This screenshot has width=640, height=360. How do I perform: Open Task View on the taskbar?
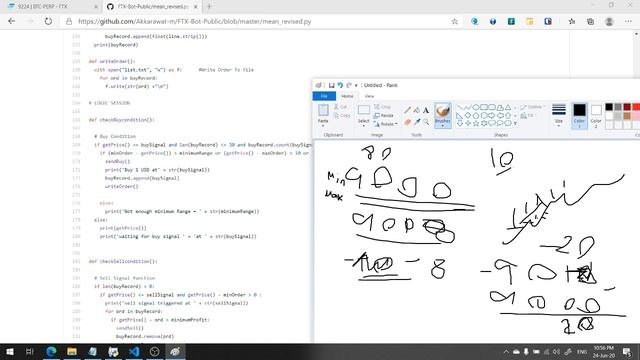pyautogui.click(x=29, y=351)
